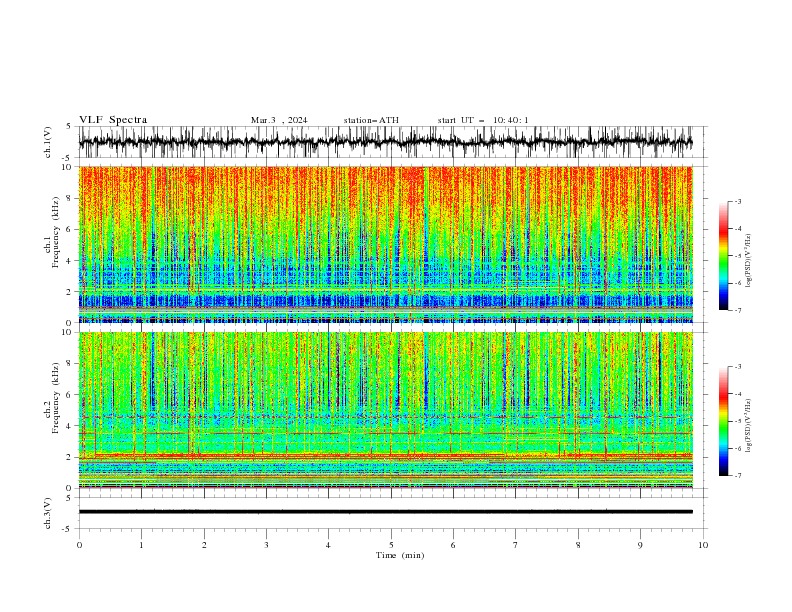This screenshot has width=792, height=612.
Task: Click inside the ch.1 spectrogram panel
Action: coord(385,244)
